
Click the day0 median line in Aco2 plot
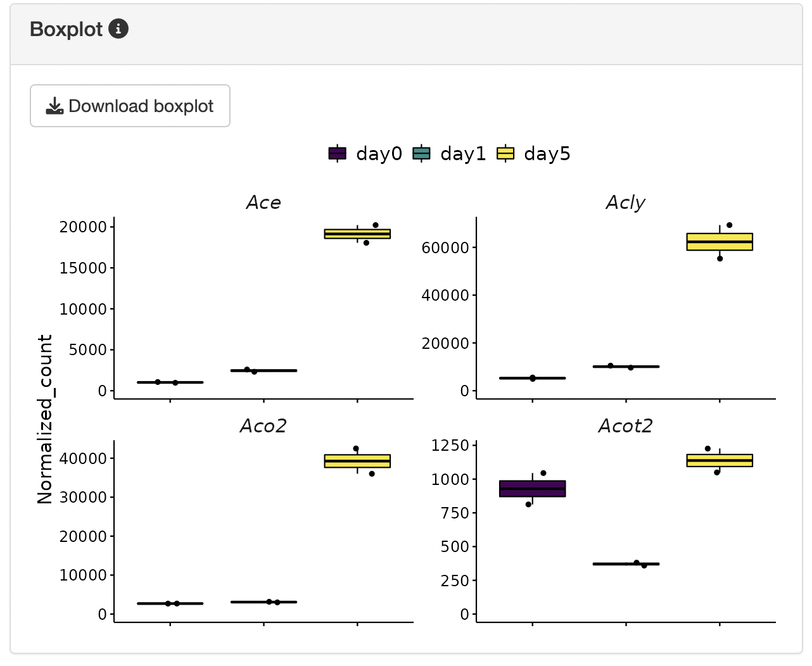pyautogui.click(x=170, y=603)
